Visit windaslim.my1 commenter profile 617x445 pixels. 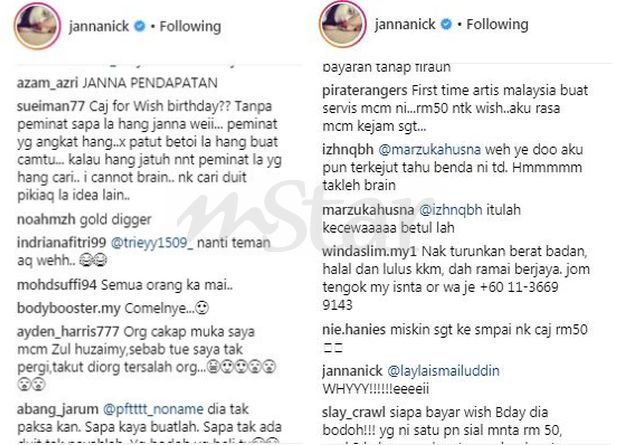[x=369, y=251]
